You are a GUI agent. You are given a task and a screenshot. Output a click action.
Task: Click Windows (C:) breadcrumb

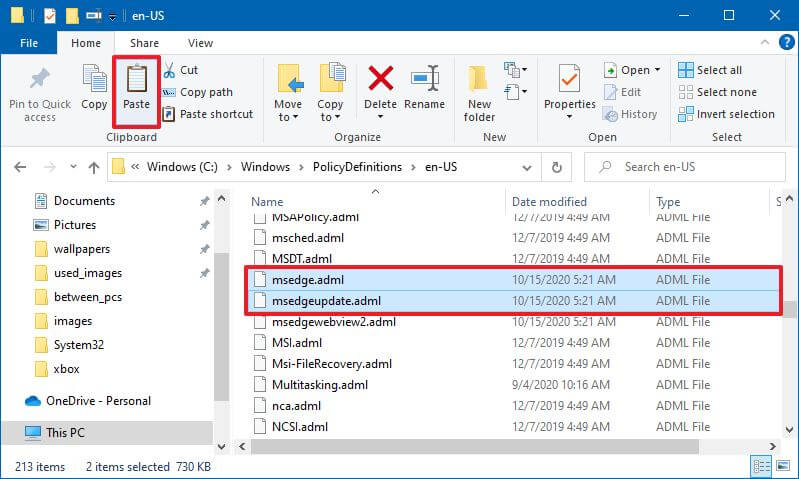pos(182,167)
